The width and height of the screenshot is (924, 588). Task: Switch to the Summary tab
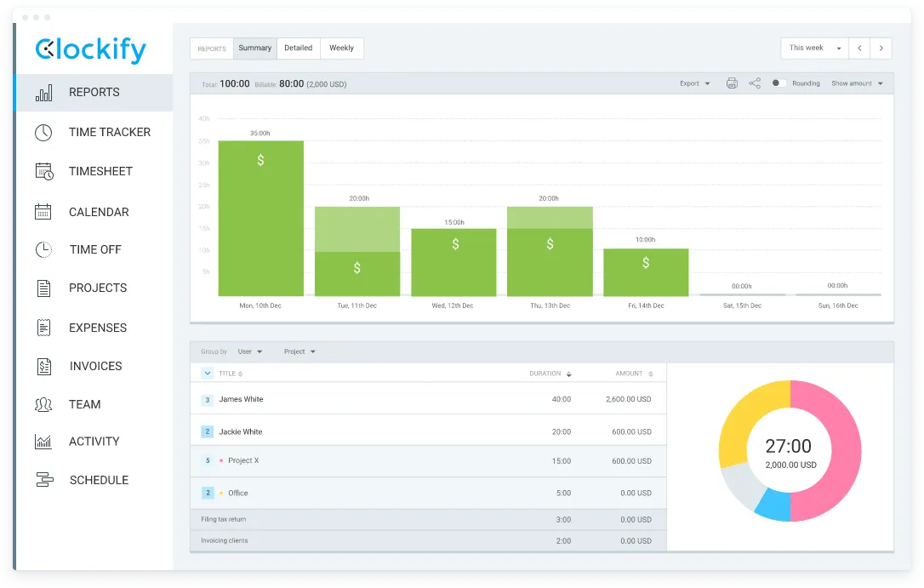pos(255,49)
